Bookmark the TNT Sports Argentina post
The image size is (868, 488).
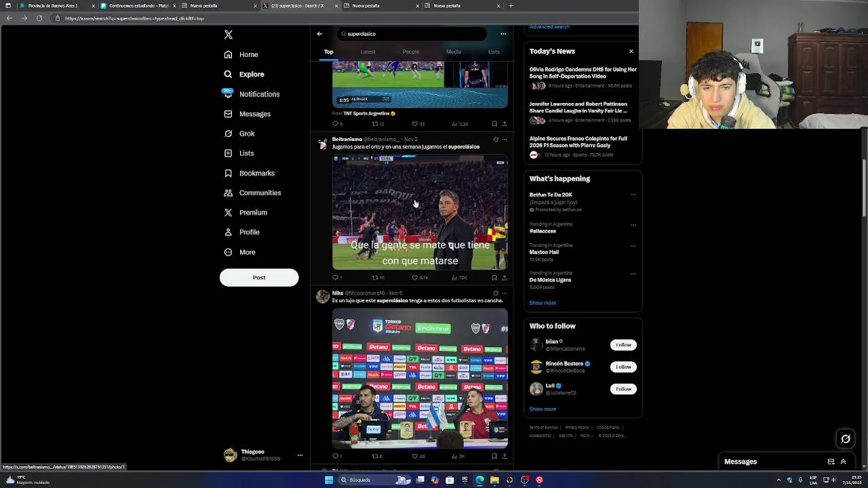pyautogui.click(x=494, y=124)
